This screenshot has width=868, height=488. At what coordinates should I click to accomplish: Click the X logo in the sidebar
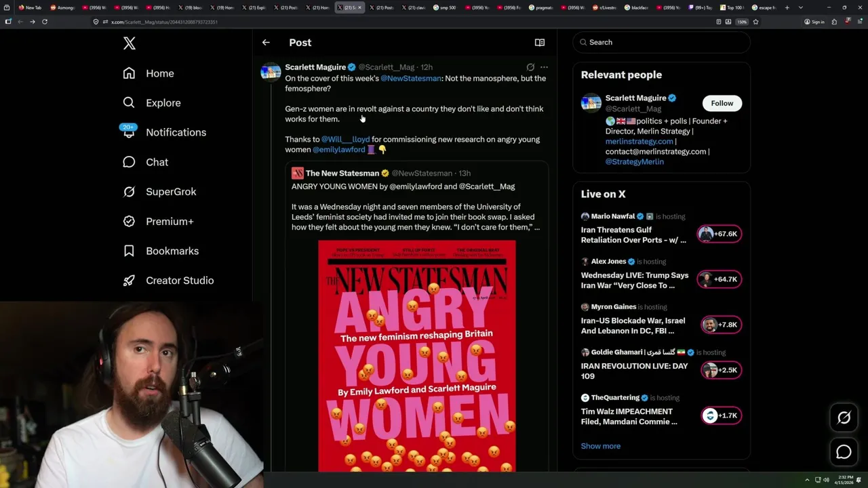click(130, 43)
